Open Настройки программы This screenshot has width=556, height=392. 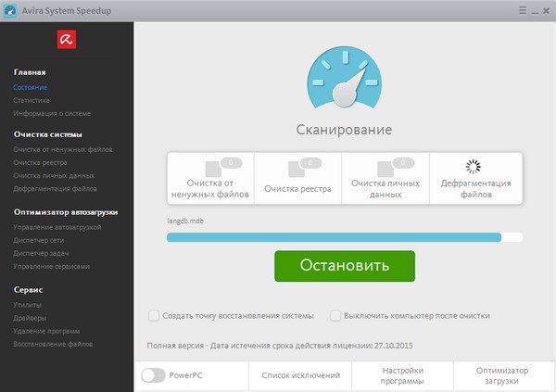point(402,375)
